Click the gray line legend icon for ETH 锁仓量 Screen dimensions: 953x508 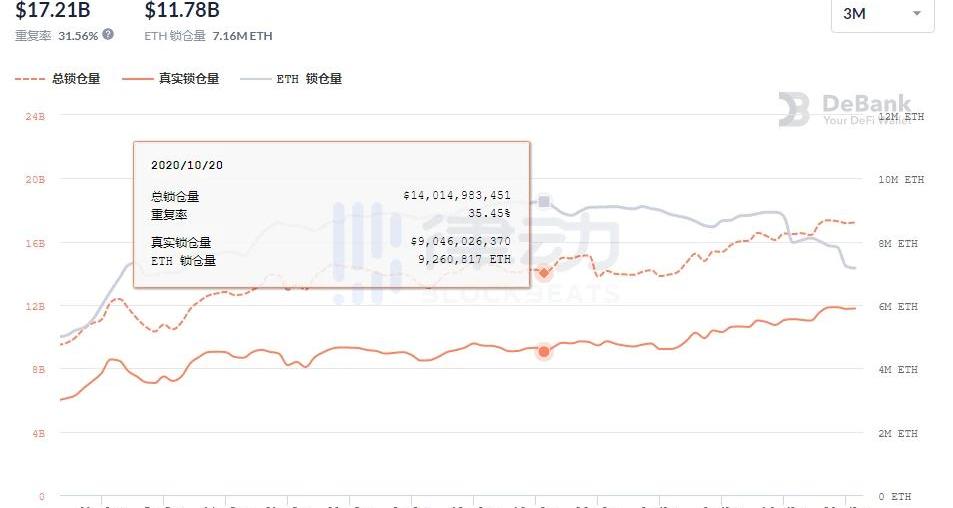255,79
